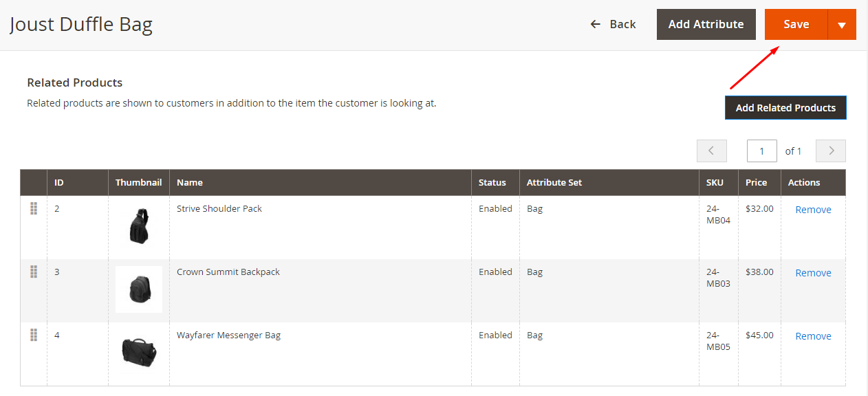This screenshot has height=396, width=868.
Task: Click the Add Attribute button
Action: click(x=706, y=24)
